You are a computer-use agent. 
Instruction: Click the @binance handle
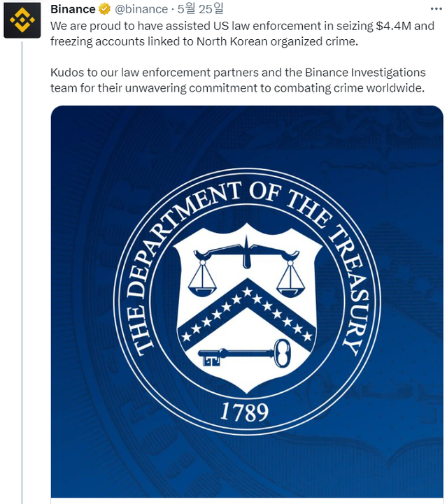click(x=141, y=10)
